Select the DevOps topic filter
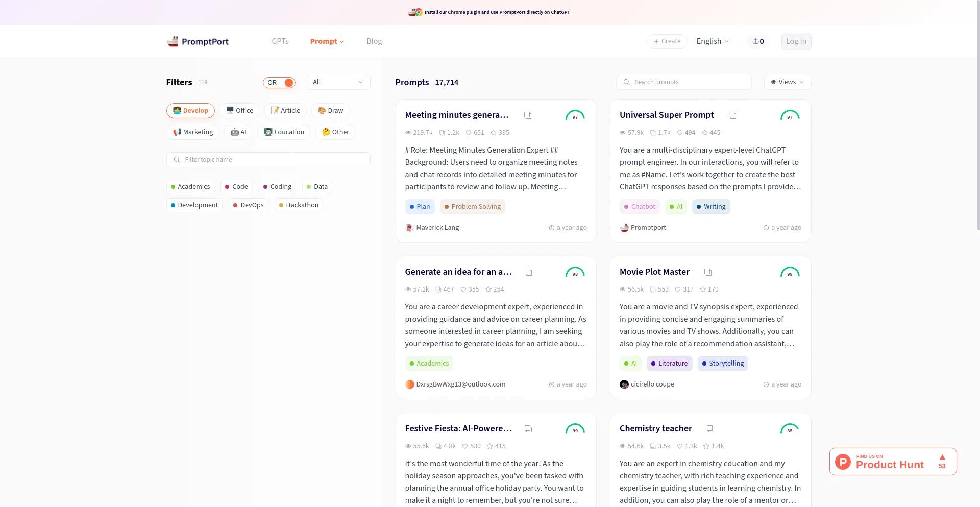 [249, 205]
